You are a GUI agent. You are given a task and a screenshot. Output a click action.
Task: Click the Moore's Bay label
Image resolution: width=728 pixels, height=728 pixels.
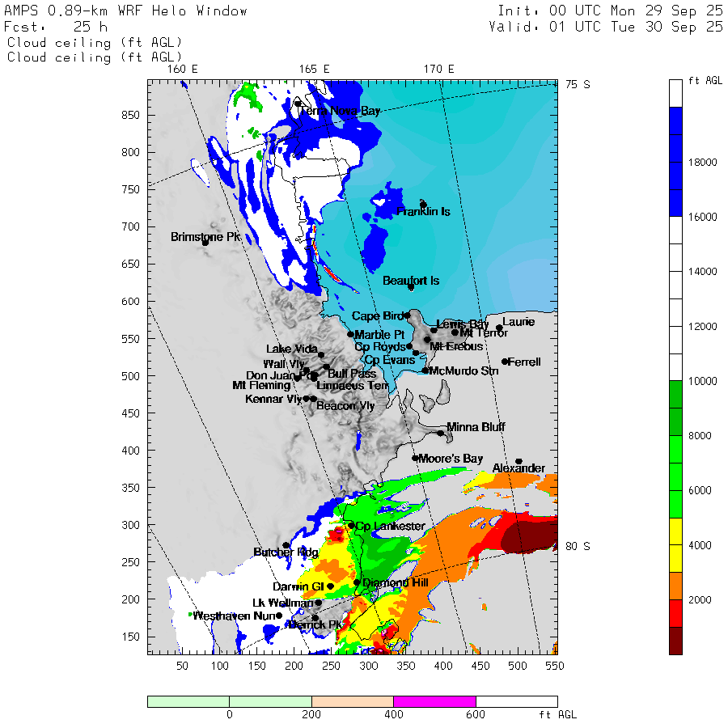[x=451, y=459]
